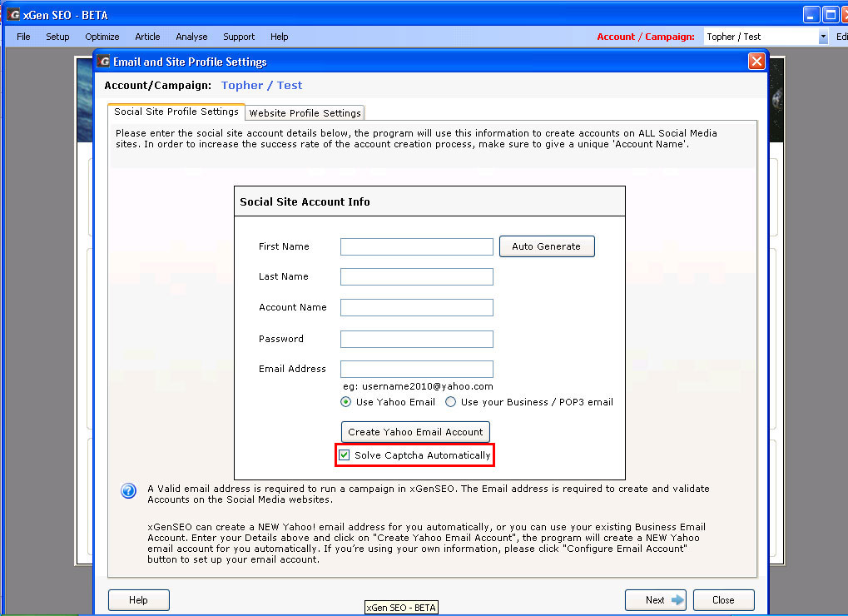
Task: Expand the Account / Campaign dropdown
Action: [x=822, y=37]
